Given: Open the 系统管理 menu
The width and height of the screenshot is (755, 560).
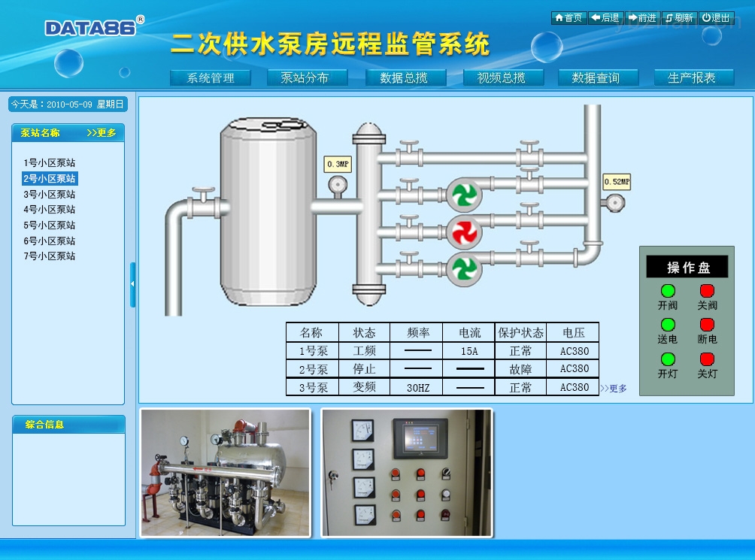Looking at the screenshot, I should click(x=211, y=78).
